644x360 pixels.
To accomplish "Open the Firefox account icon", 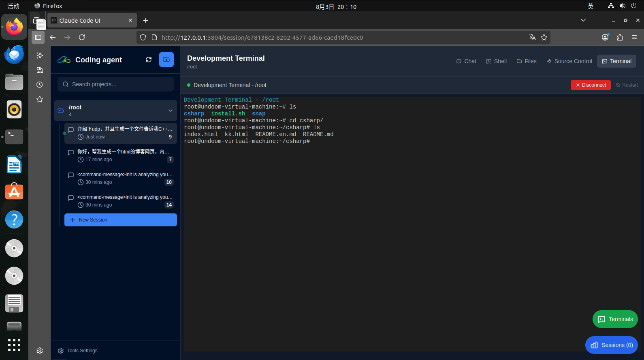I will [606, 37].
